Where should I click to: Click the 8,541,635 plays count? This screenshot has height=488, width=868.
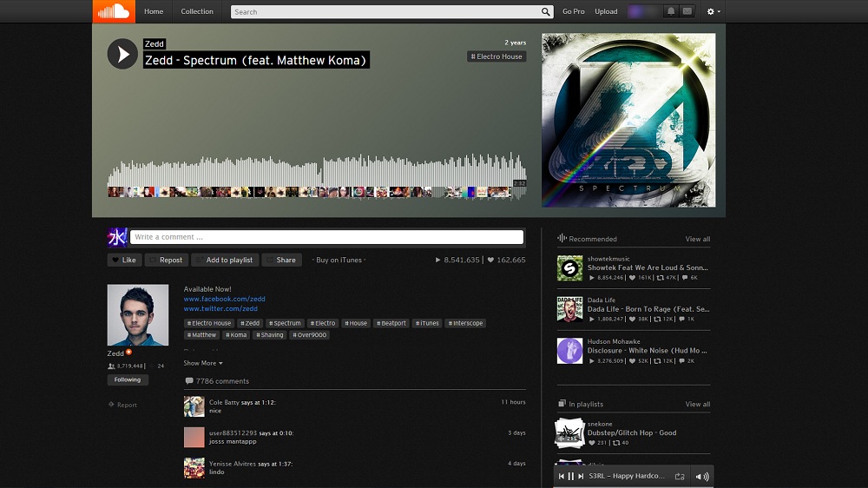tap(457, 260)
